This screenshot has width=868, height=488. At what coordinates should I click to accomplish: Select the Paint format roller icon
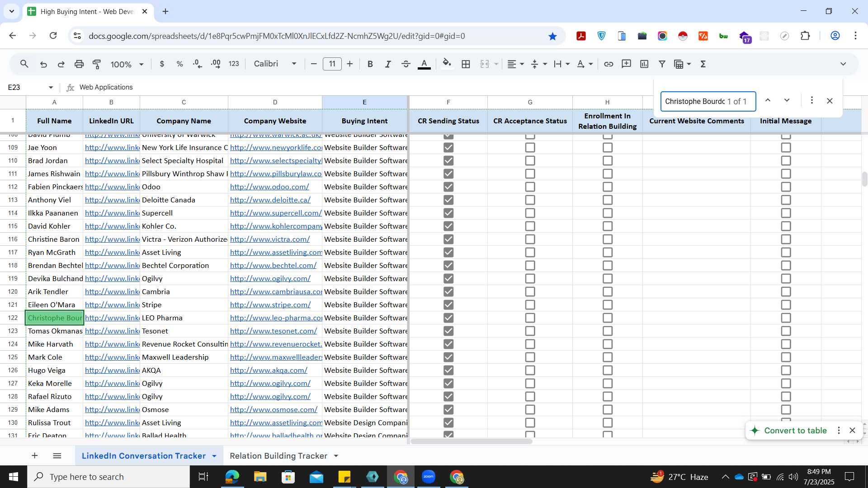point(97,64)
